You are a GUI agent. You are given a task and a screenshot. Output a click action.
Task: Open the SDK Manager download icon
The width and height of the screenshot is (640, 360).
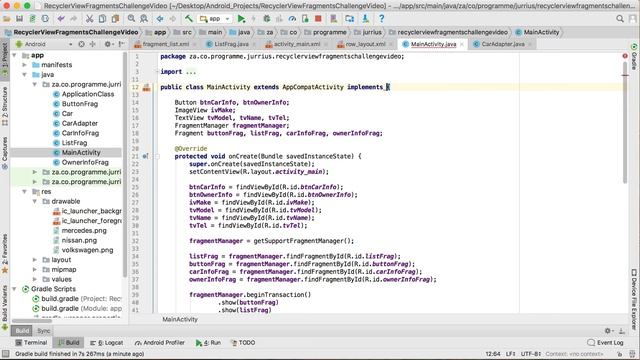[365, 19]
